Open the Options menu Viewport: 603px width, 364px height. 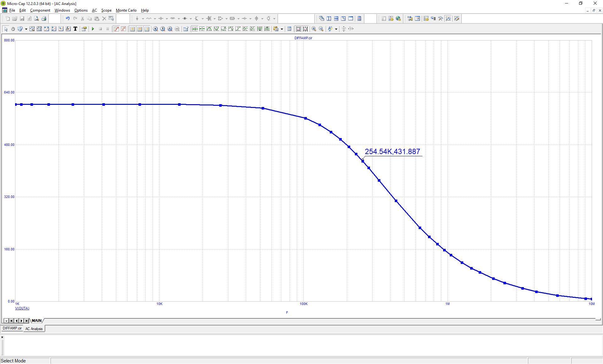[x=81, y=10]
